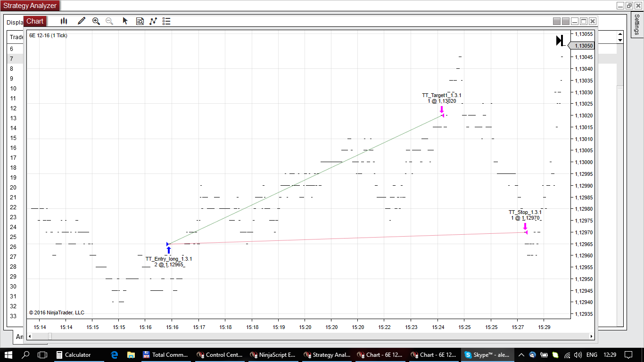Open the chart bar type selector icon

click(x=65, y=21)
